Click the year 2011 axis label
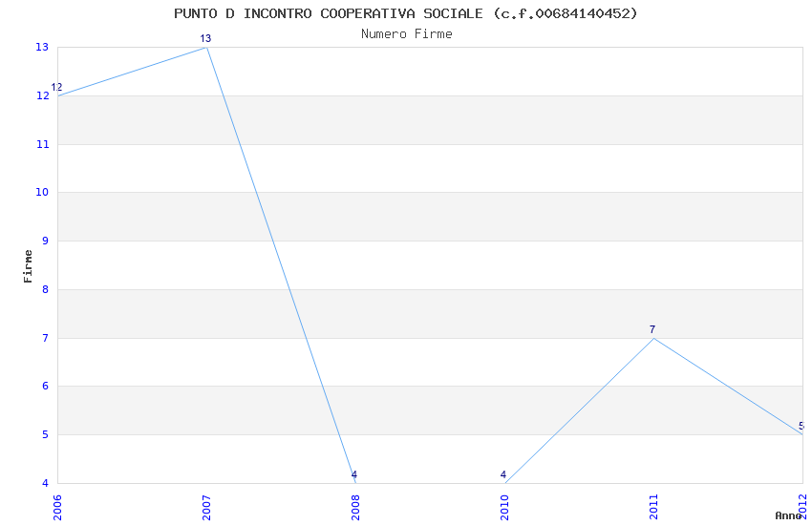The image size is (812, 525). 653,507
